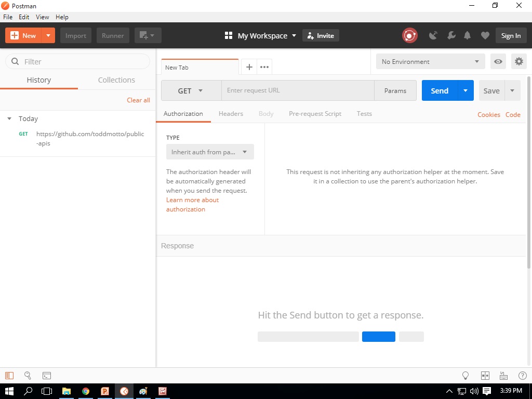Open the GET method dropdown
Screen dimensions: 532x399
point(191,90)
